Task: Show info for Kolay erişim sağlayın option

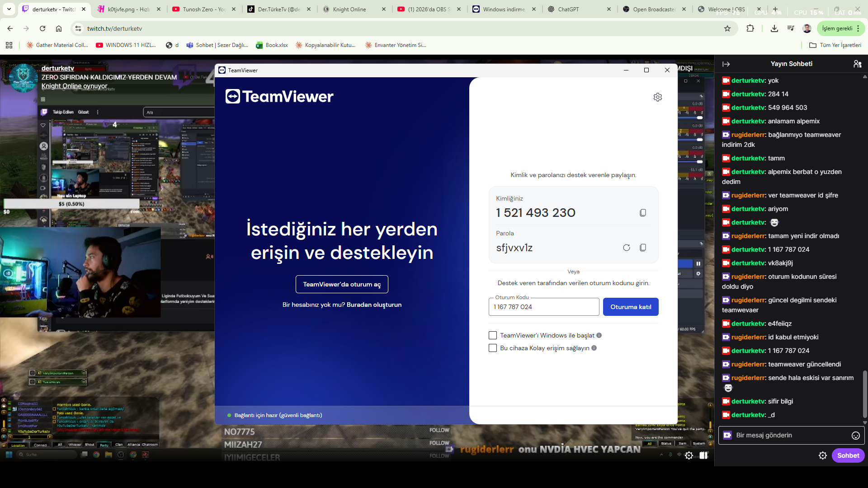Action: click(x=594, y=348)
